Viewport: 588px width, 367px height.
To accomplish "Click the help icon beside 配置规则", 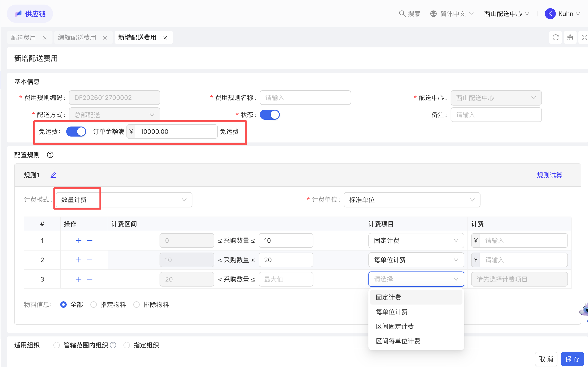I will click(50, 155).
